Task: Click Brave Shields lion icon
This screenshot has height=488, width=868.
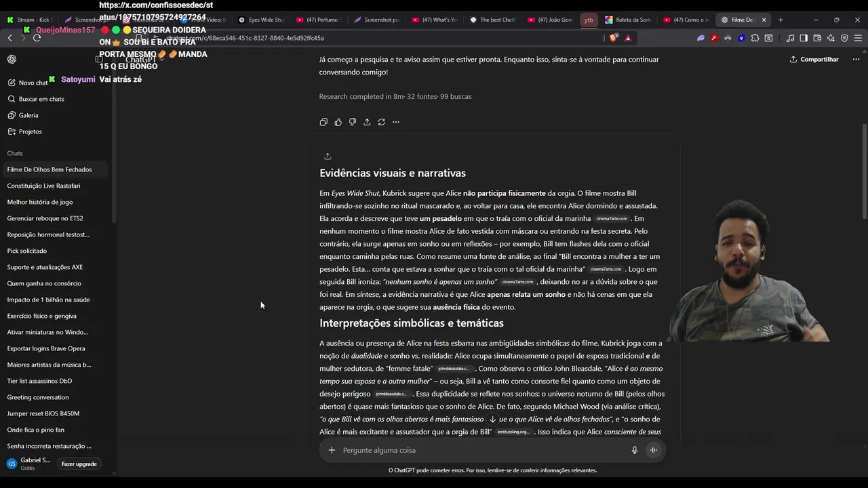Action: [614, 38]
